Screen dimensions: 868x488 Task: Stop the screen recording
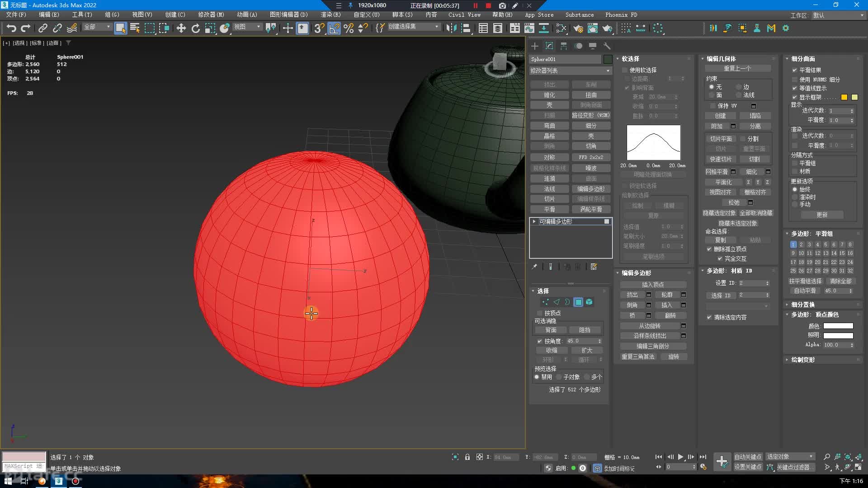(488, 5)
